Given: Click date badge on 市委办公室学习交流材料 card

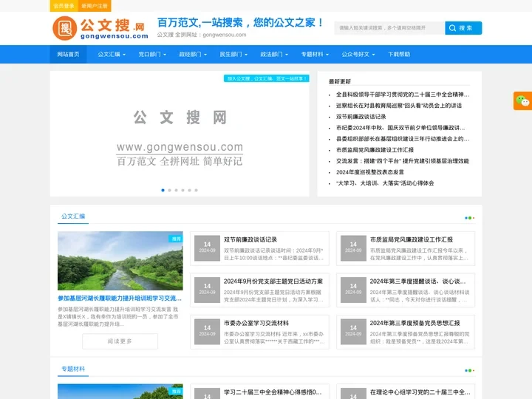Looking at the screenshot, I should pos(208,332).
